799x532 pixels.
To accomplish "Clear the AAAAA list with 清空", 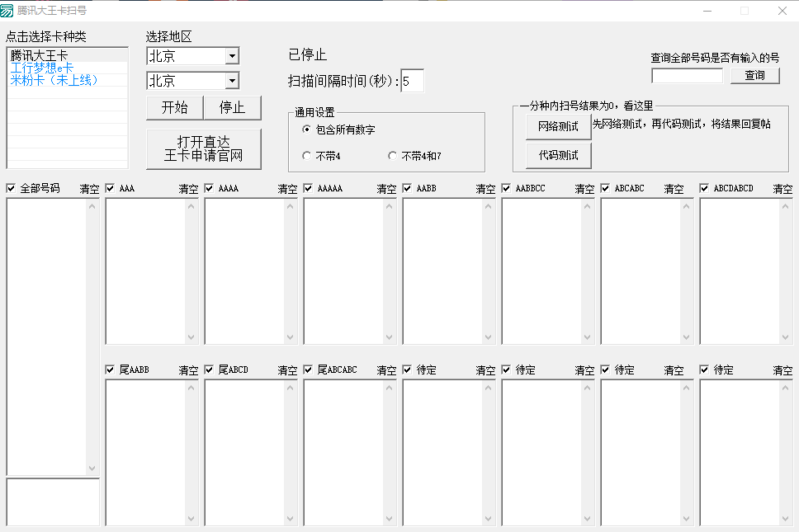I will tap(386, 189).
